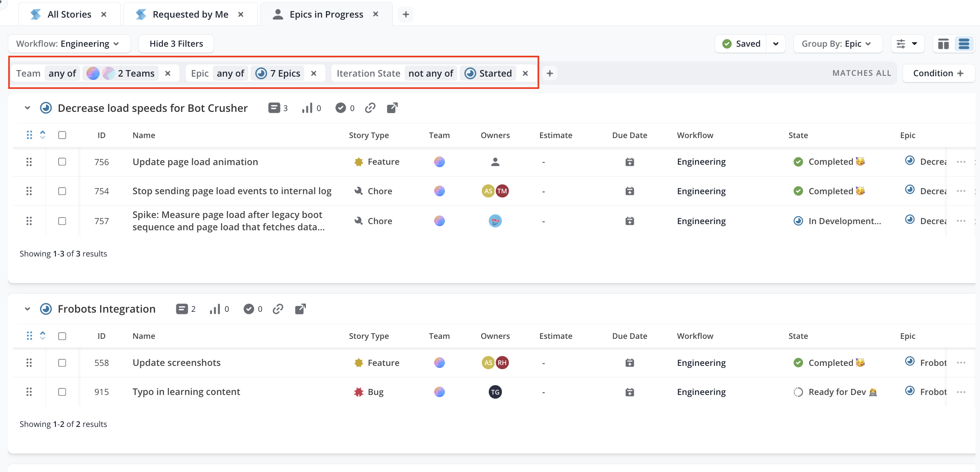Click the Condition + button
The image size is (980, 472).
(x=938, y=73)
